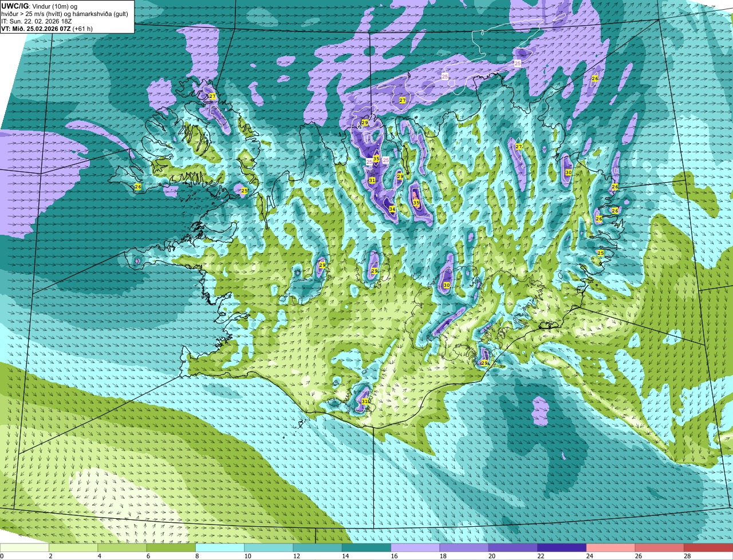The width and height of the screenshot is (733, 560).
Task: Select the 18–20 m/s medium purple legend swatch
Action: [x=464, y=547]
